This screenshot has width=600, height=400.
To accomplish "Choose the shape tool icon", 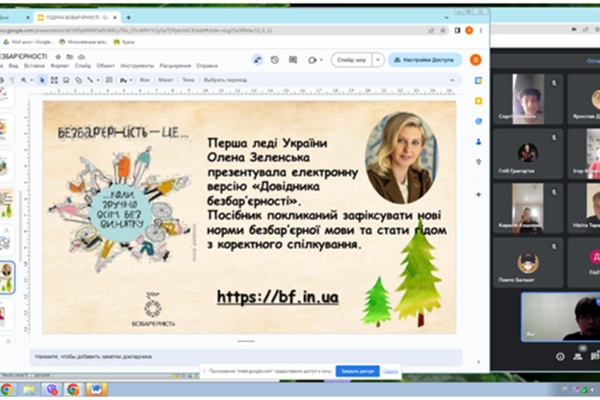I will 78,80.
